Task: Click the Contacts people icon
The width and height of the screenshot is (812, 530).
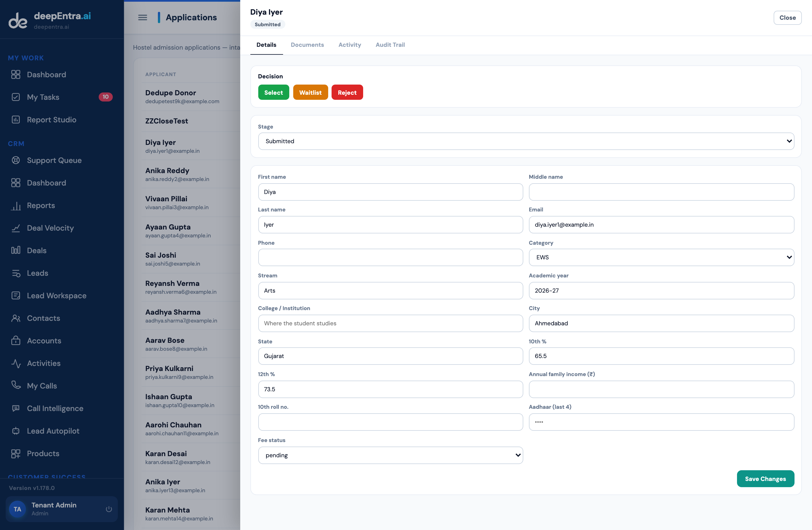Action: [16, 318]
